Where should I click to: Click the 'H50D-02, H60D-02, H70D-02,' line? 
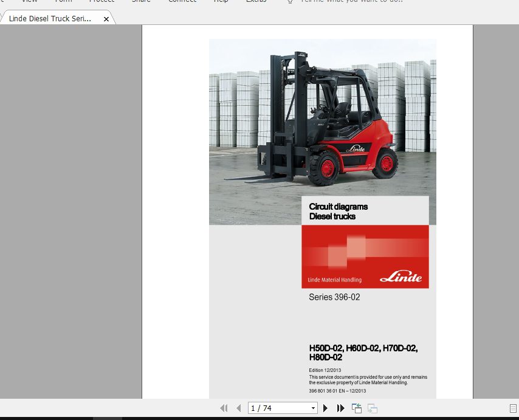[x=363, y=348]
